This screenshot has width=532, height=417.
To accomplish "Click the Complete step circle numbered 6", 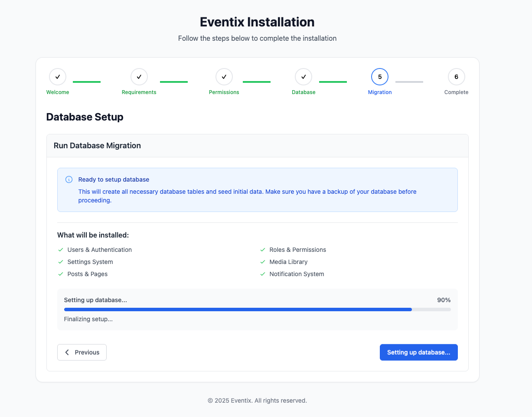I will (x=456, y=76).
